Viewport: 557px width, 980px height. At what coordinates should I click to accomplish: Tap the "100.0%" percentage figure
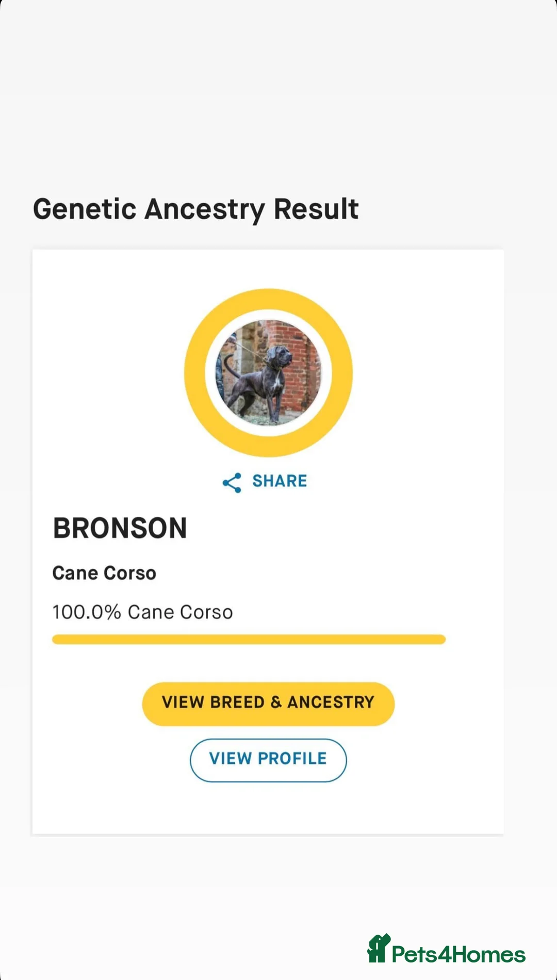(87, 612)
